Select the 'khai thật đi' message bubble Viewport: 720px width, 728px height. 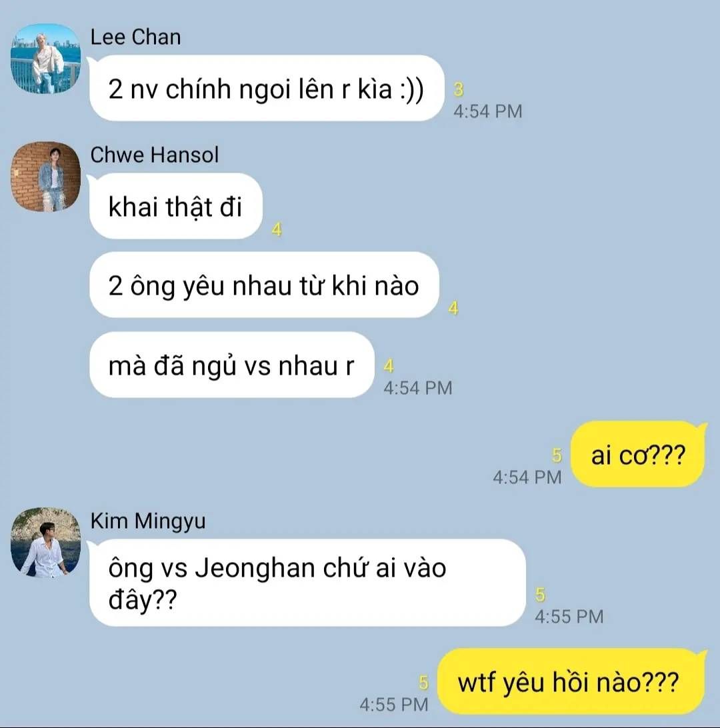[x=175, y=206]
